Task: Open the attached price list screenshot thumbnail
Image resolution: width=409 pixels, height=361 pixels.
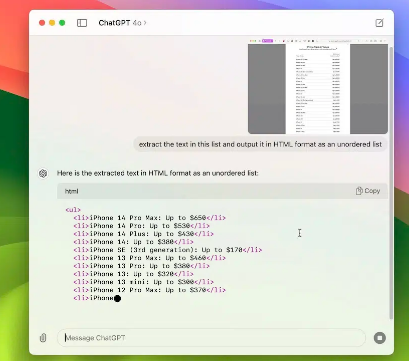Action: click(318, 86)
